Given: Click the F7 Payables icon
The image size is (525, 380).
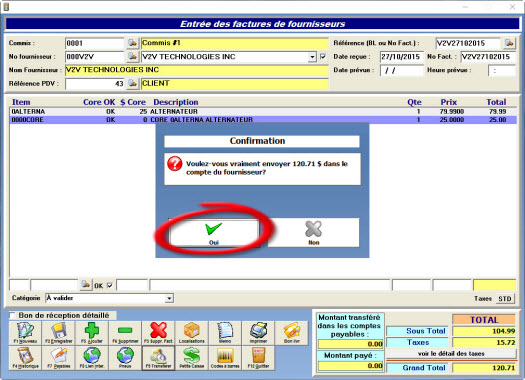Looking at the screenshot, I should [x=59, y=358].
